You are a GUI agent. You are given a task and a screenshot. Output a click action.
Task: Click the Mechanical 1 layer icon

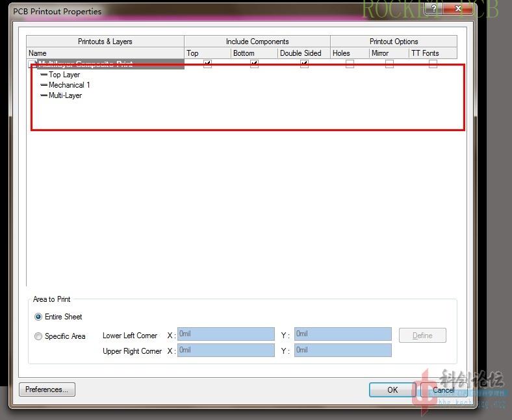[44, 85]
